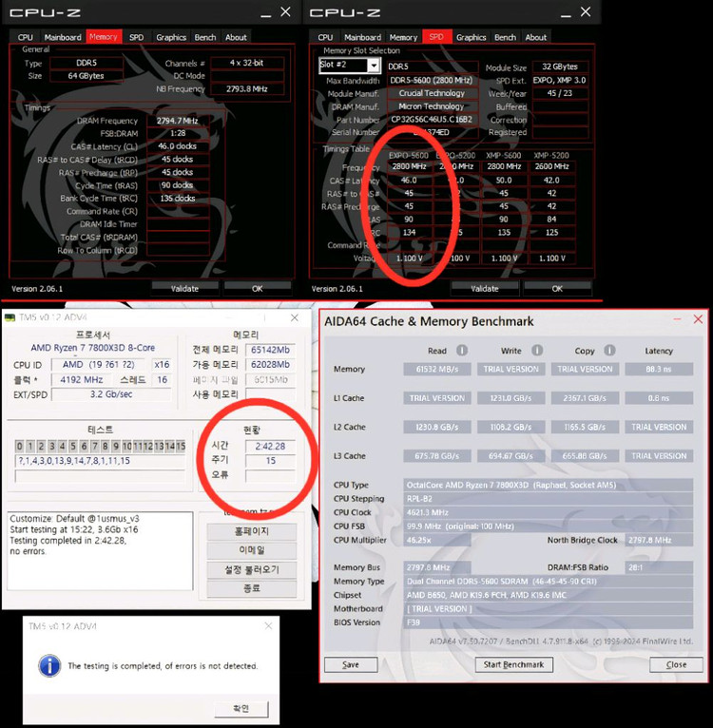Screen dimensions: 713x728
Task: Click the 주기 field showing 15
Action: point(270,461)
